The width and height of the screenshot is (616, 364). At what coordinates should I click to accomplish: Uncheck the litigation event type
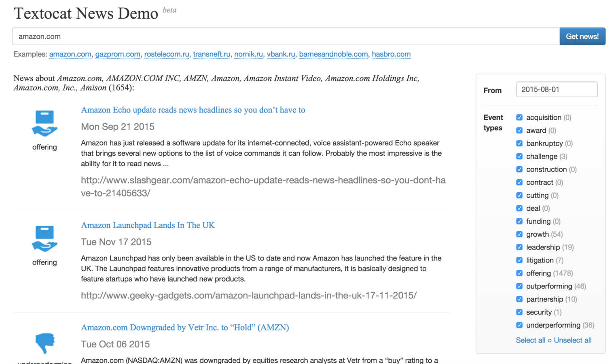[519, 260]
